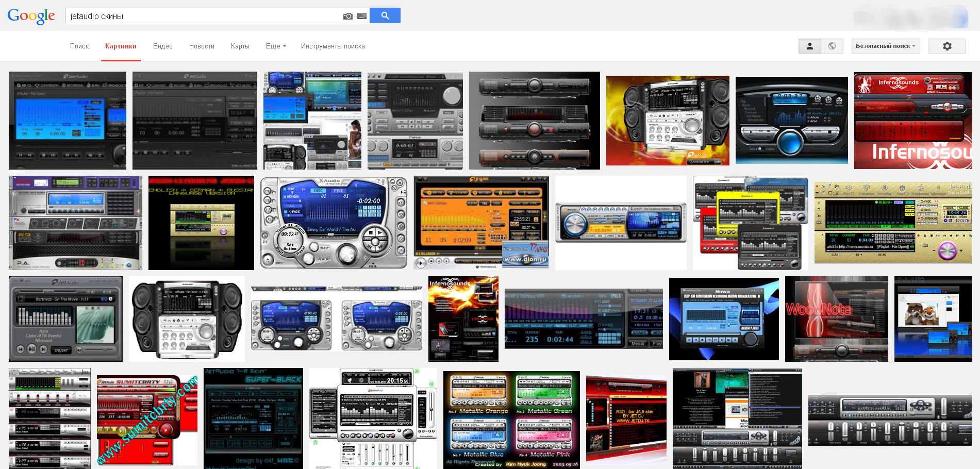Open the glossy dark-blue round-button player thumbnail
Viewport: 980px width, 469px height.
tap(792, 121)
